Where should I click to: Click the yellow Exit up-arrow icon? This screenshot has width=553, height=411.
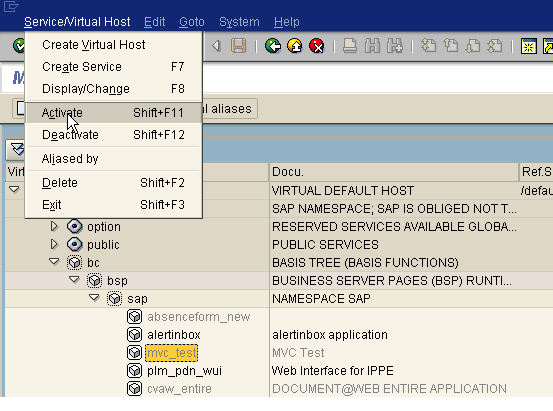[295, 46]
